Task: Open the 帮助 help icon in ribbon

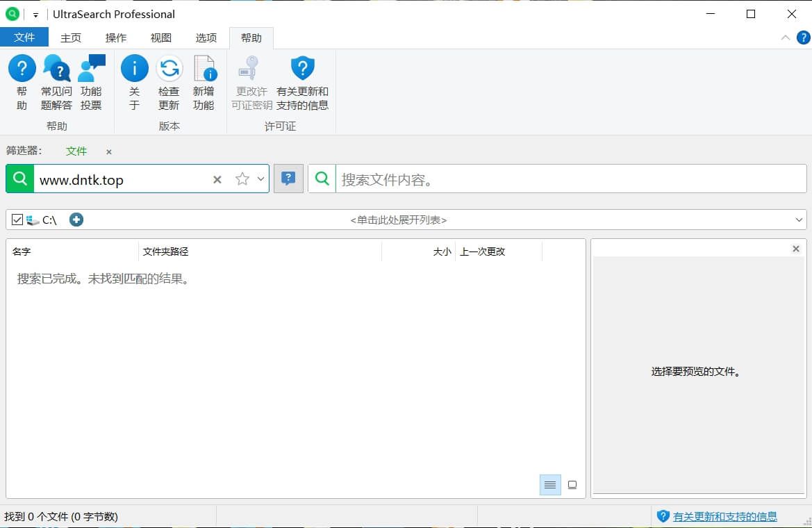Action: point(22,68)
